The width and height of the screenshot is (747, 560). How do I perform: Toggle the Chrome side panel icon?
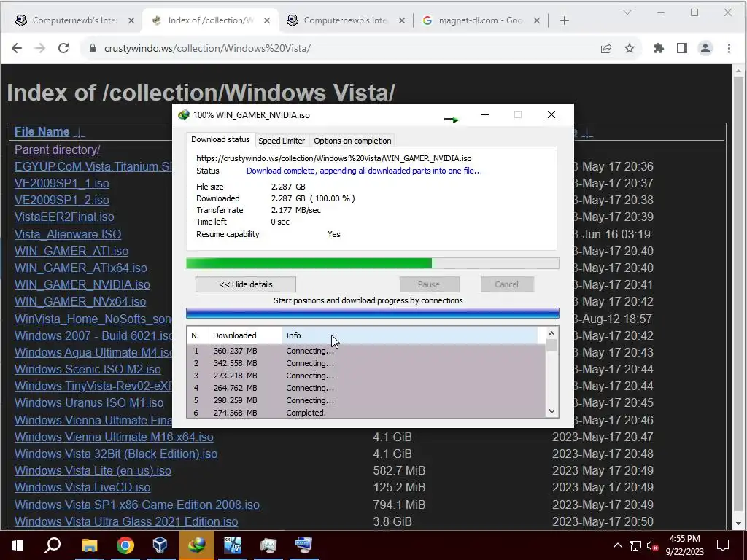[x=682, y=48]
